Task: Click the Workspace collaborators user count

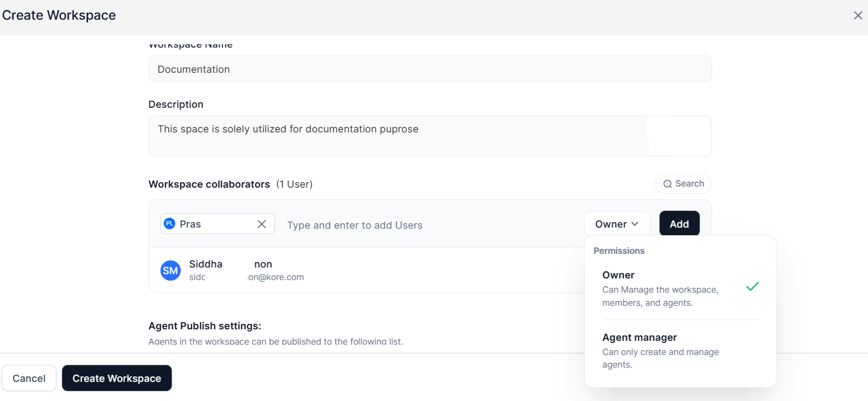Action: click(295, 184)
